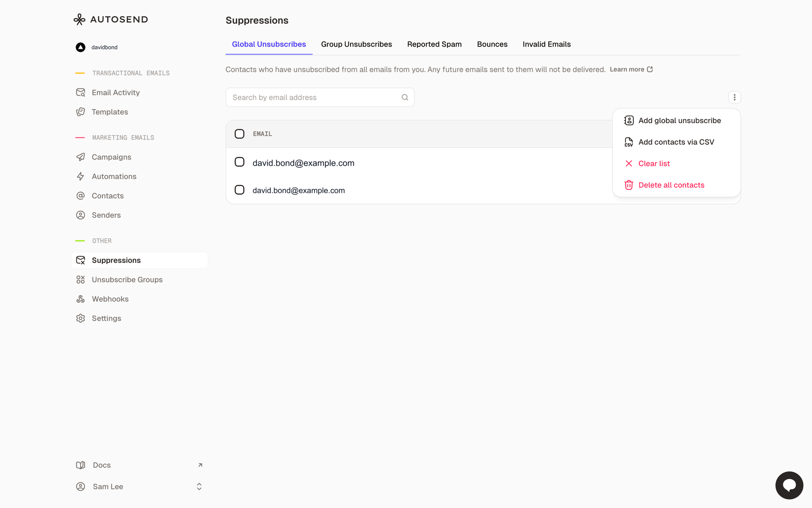Select Delete all contacts option
Image resolution: width=812 pixels, height=508 pixels.
pos(677,185)
